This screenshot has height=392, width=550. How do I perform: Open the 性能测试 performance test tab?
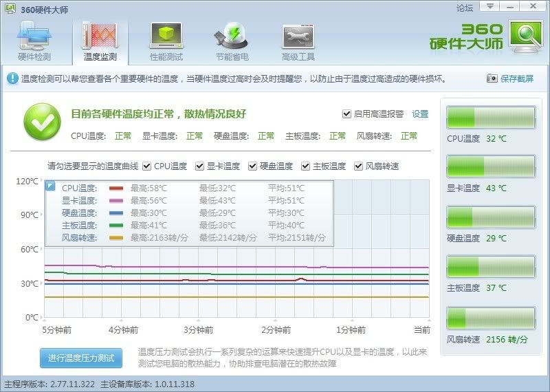click(x=166, y=41)
